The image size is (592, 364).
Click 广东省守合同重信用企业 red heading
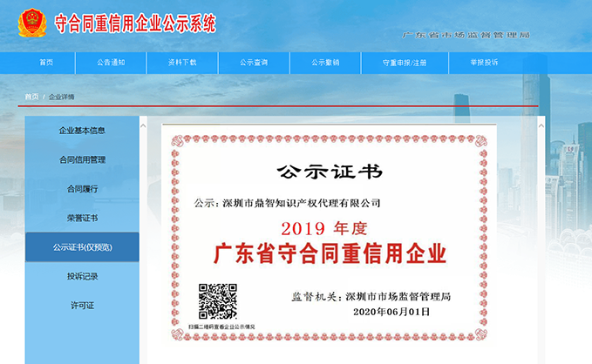click(330, 253)
